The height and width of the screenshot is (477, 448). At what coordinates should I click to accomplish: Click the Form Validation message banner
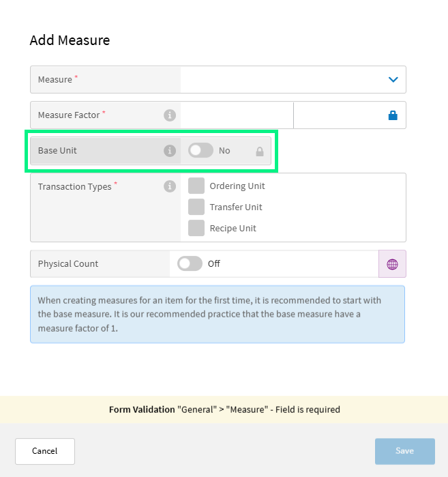click(224, 410)
